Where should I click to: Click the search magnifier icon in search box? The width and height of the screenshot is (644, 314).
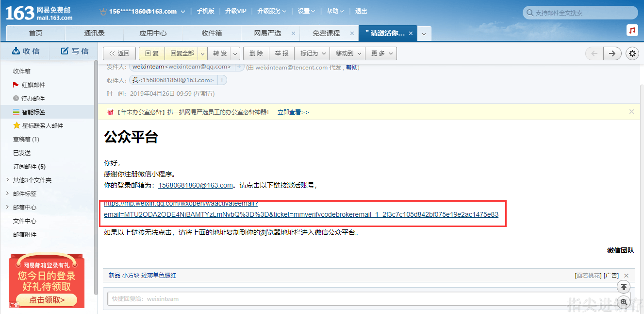(x=529, y=13)
